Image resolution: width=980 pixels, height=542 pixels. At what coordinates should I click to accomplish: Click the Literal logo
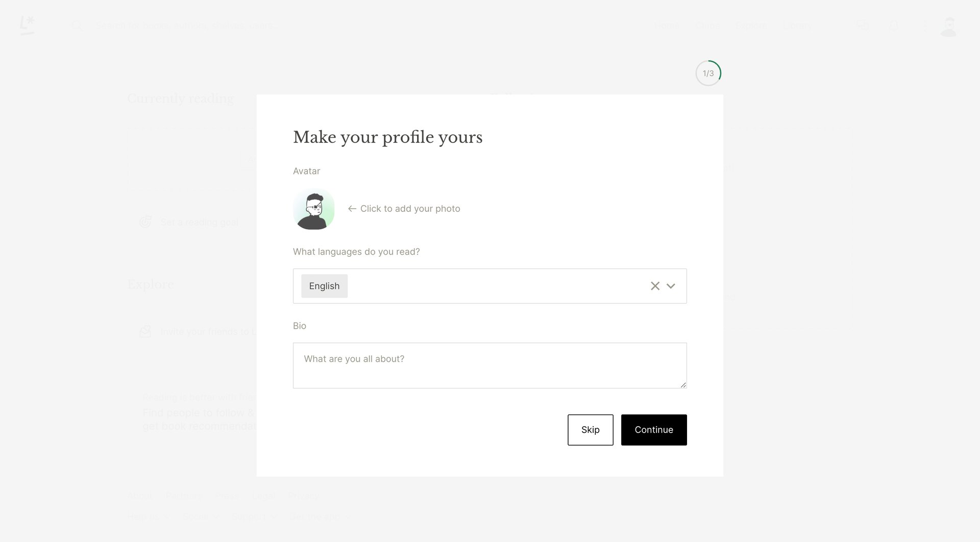pos(28,24)
